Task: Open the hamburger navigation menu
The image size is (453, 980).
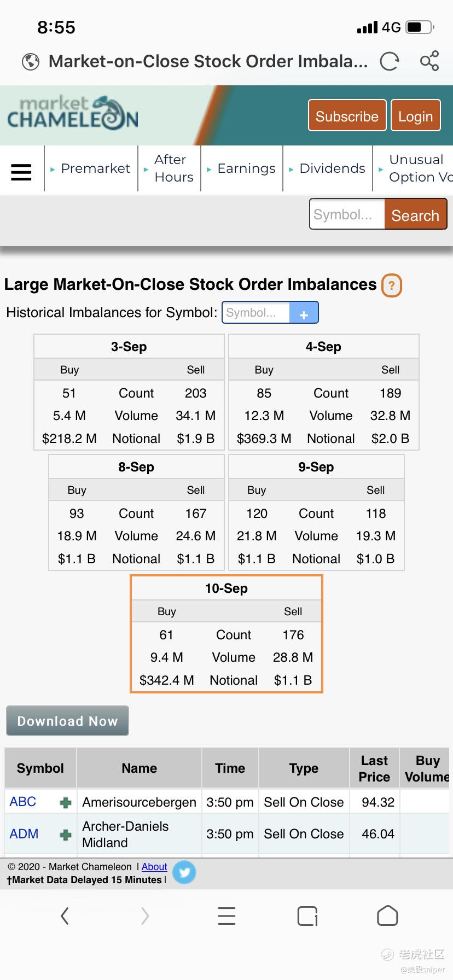Action: pyautogui.click(x=21, y=172)
